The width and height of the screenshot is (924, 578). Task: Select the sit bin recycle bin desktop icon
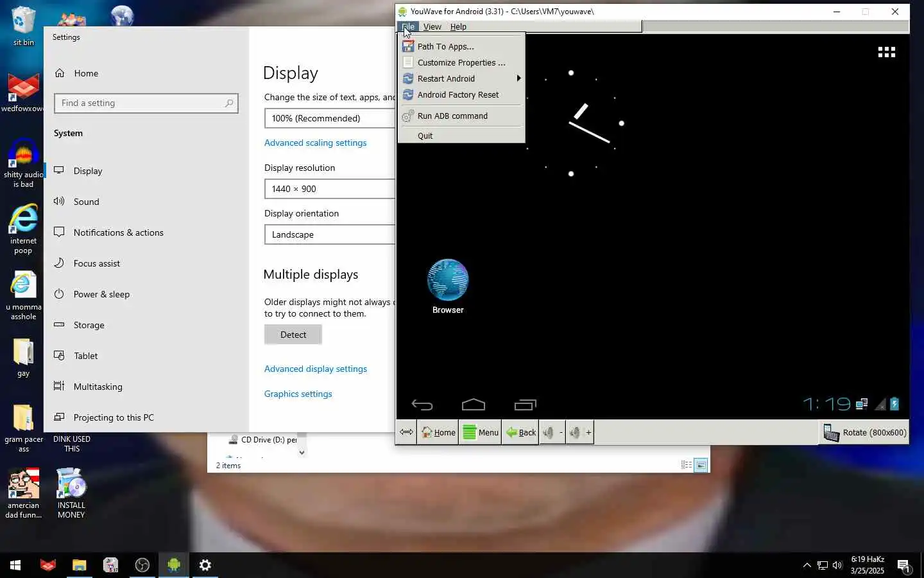click(24, 26)
